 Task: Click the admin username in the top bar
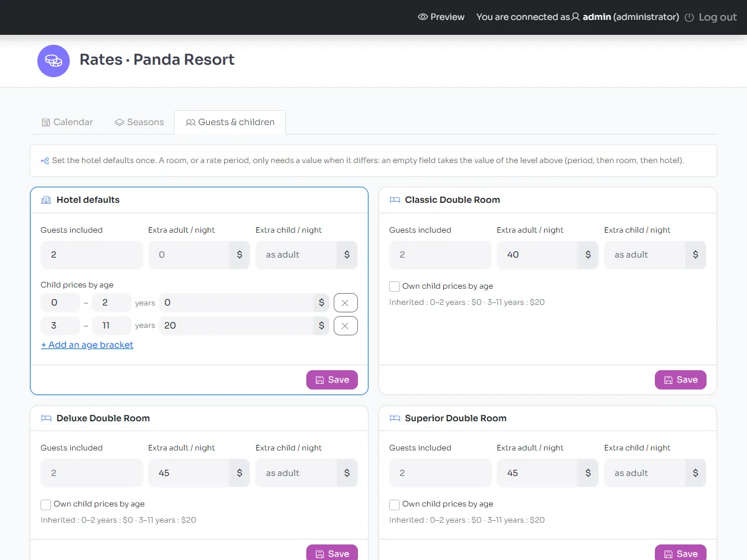(x=597, y=17)
